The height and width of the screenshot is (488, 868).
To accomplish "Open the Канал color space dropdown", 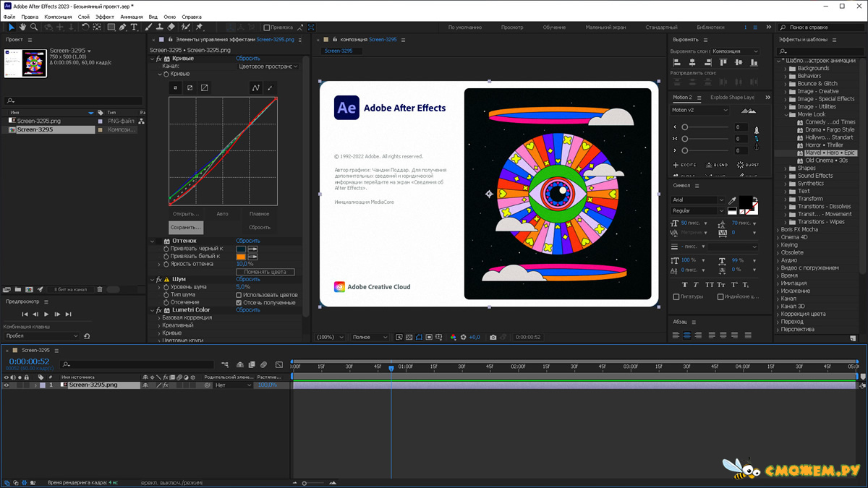I will point(268,67).
